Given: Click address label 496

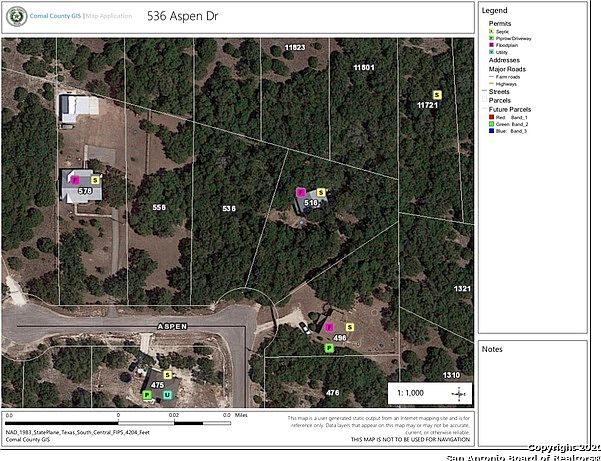Looking at the screenshot, I should pyautogui.click(x=340, y=338).
